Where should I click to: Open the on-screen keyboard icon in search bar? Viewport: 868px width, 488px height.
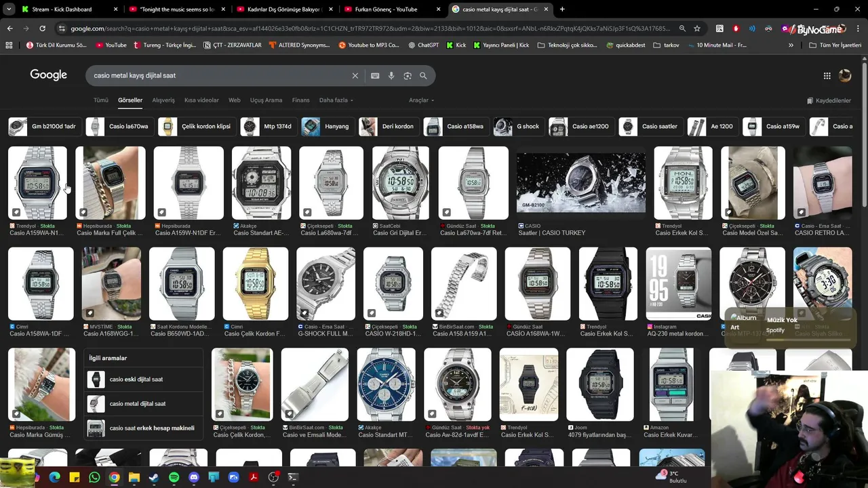375,76
